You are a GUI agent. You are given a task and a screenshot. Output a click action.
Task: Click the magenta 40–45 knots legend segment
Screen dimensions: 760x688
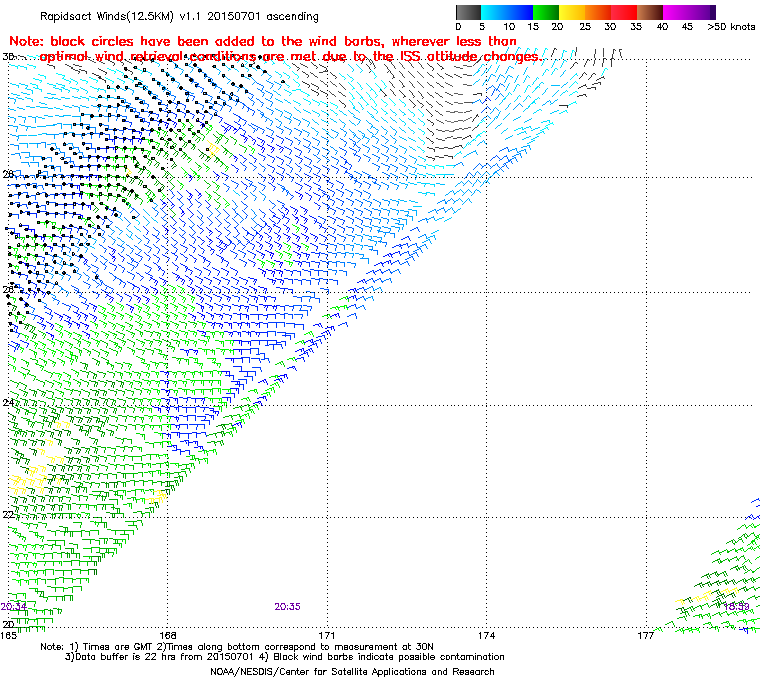pyautogui.click(x=676, y=12)
